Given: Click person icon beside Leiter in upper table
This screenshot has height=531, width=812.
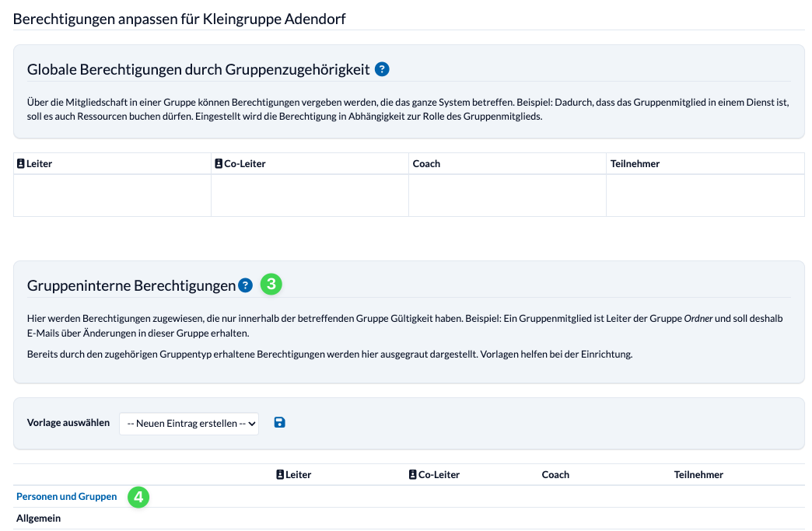Looking at the screenshot, I should tap(21, 164).
